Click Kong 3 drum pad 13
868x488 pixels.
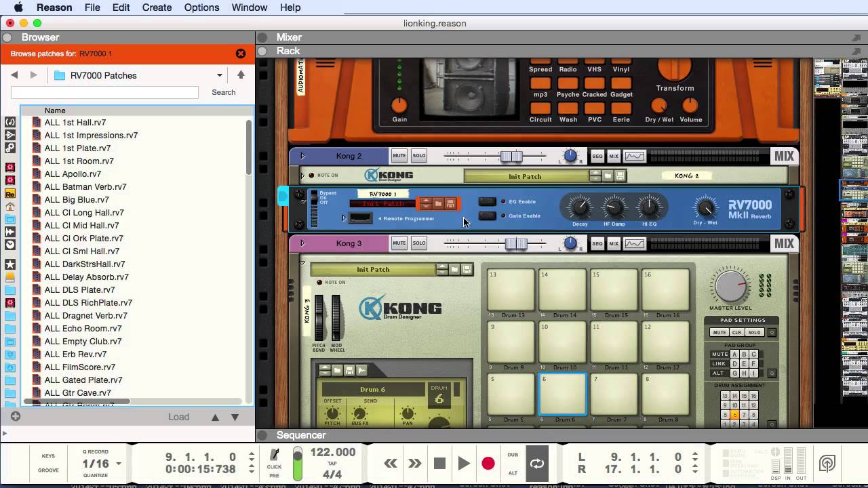pos(511,289)
